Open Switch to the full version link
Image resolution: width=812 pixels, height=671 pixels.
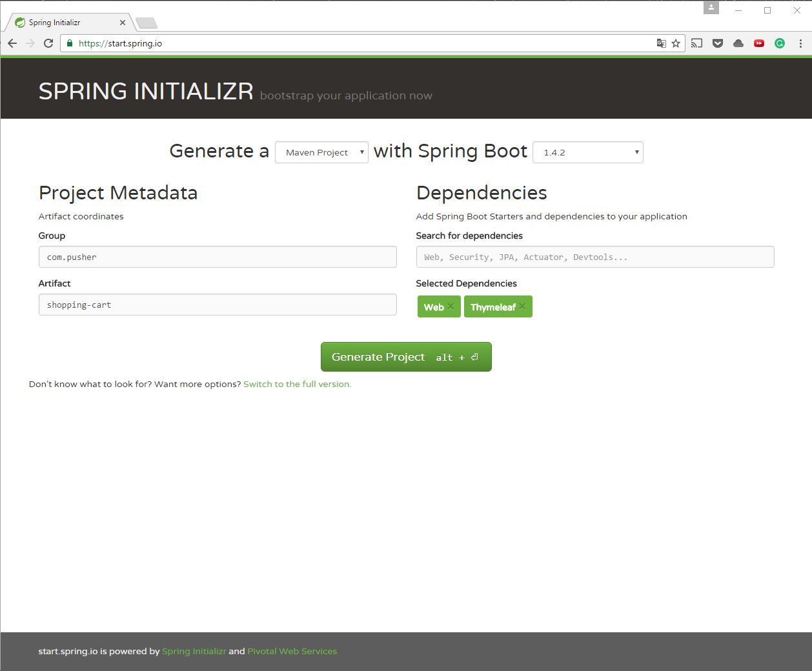tap(297, 384)
